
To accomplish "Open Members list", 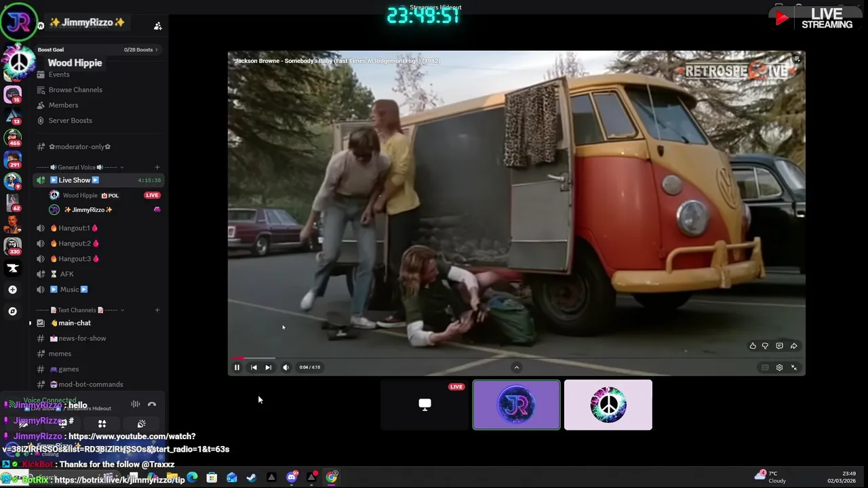I will (63, 105).
